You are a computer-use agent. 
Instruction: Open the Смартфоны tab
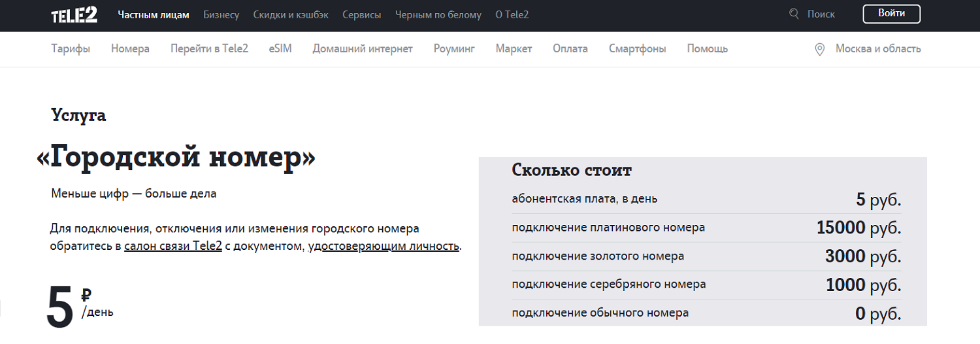click(638, 48)
